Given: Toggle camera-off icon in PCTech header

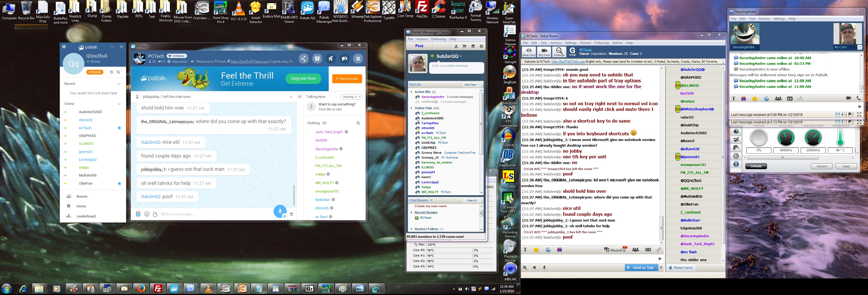Looking at the screenshot, I should (x=344, y=59).
